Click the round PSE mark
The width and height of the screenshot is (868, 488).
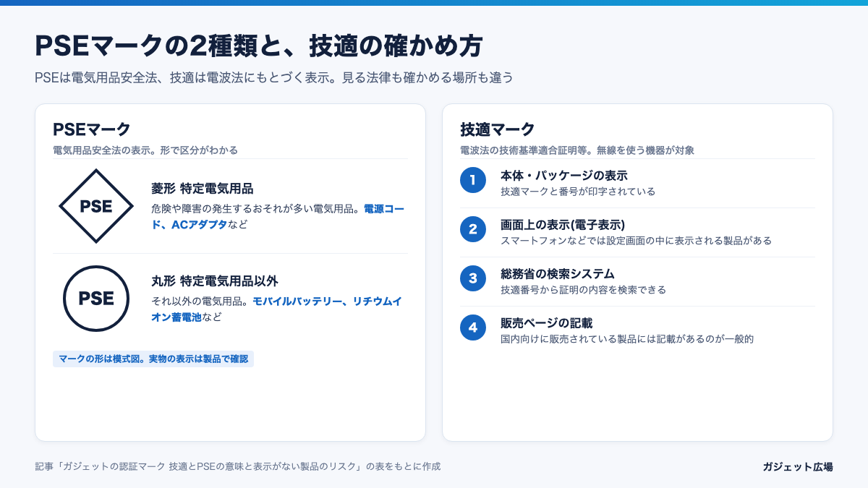coord(96,299)
